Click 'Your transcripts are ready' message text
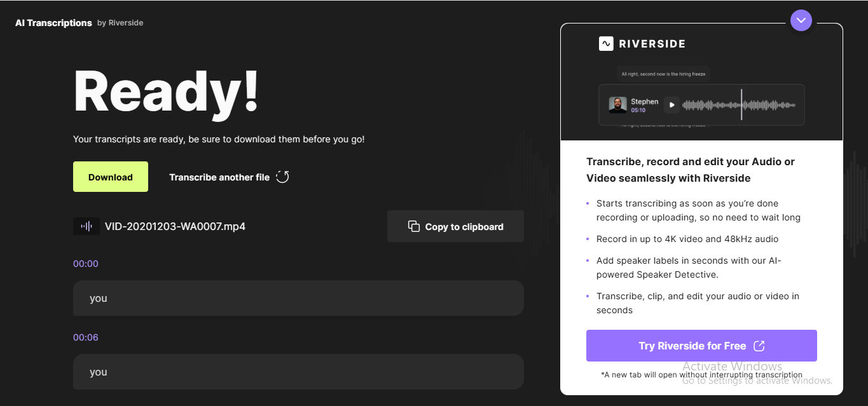This screenshot has height=406, width=868. click(219, 139)
